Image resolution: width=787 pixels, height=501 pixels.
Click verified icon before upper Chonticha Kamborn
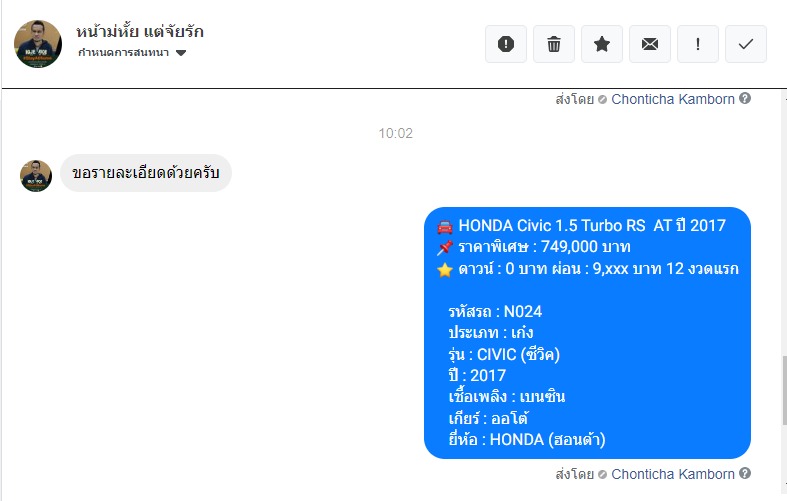coord(602,100)
